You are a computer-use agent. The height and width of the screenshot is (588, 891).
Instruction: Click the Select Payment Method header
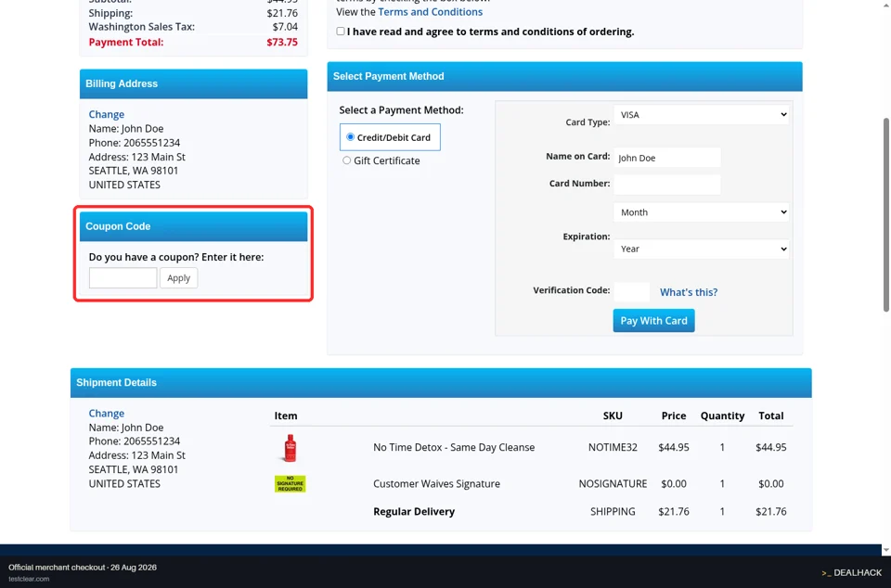pyautogui.click(x=564, y=77)
